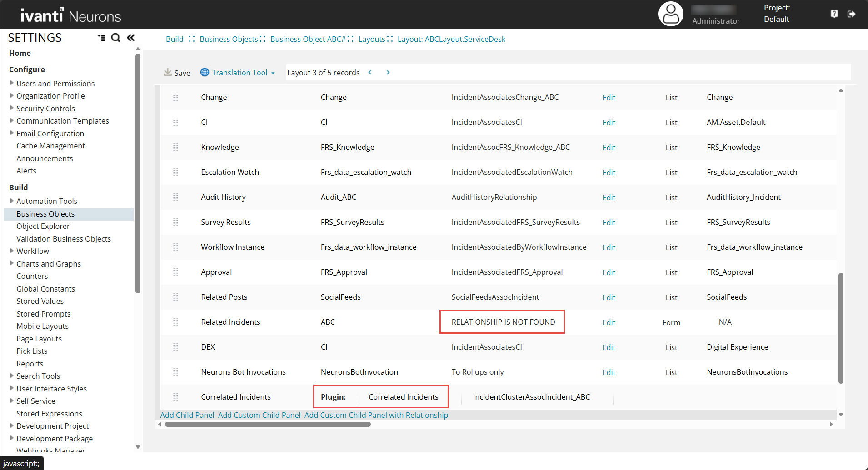Go to previous layout record arrow

370,72
